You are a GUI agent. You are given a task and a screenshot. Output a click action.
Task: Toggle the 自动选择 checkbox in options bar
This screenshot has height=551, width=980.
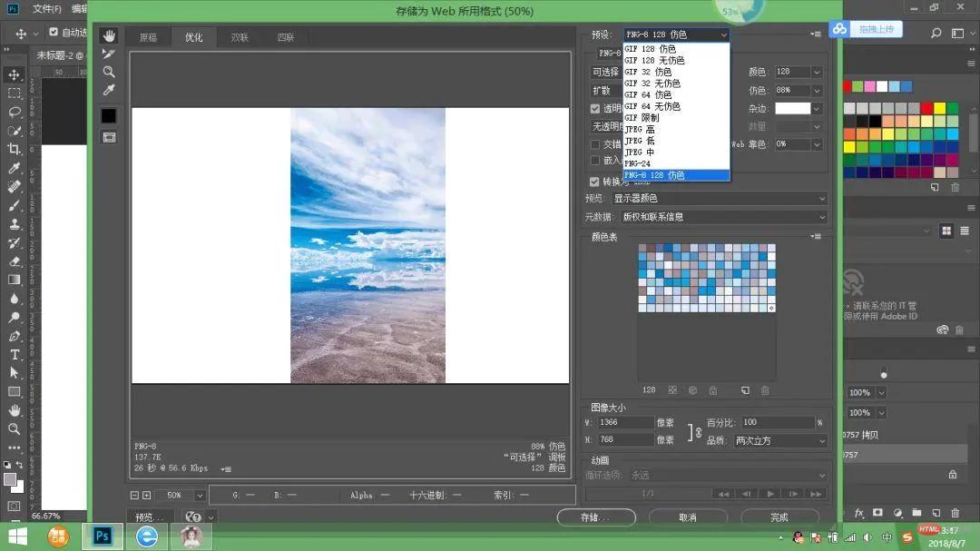click(x=54, y=32)
